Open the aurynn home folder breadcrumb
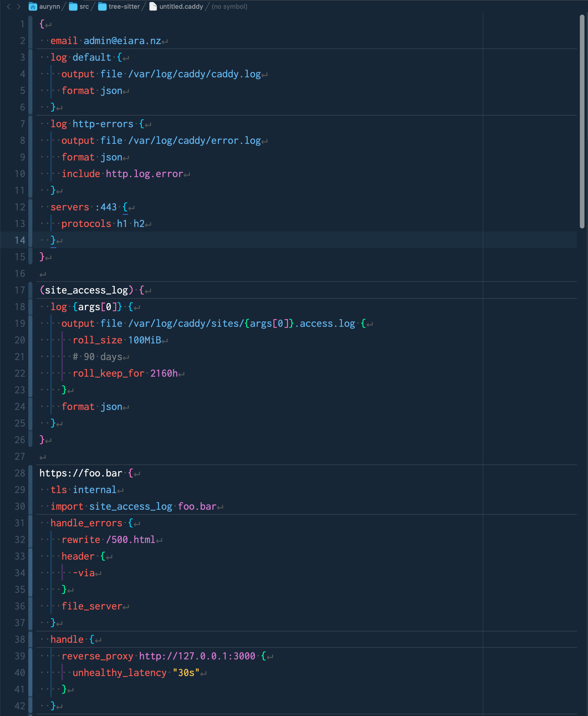The height and width of the screenshot is (716, 588). coord(44,6)
